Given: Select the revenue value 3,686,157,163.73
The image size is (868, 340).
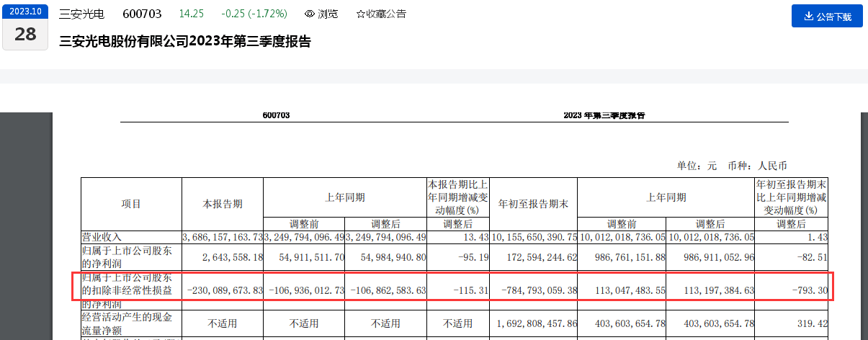Looking at the screenshot, I should coord(223,237).
